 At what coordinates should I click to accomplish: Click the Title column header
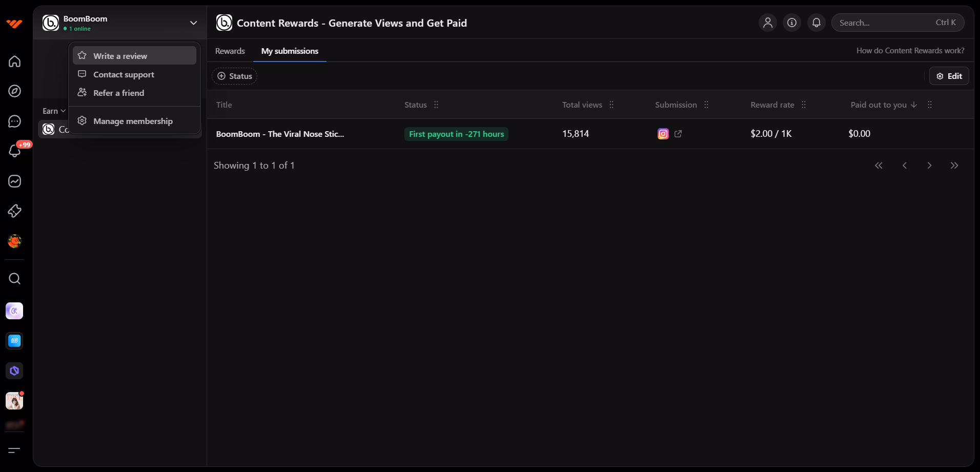click(224, 105)
